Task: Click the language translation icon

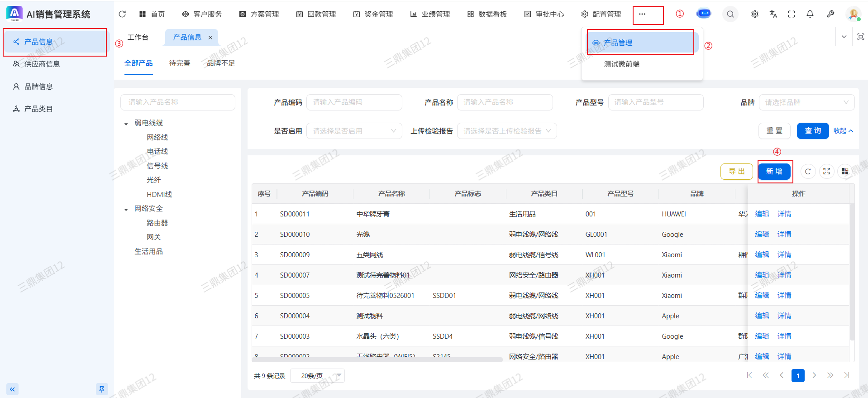Action: click(773, 14)
